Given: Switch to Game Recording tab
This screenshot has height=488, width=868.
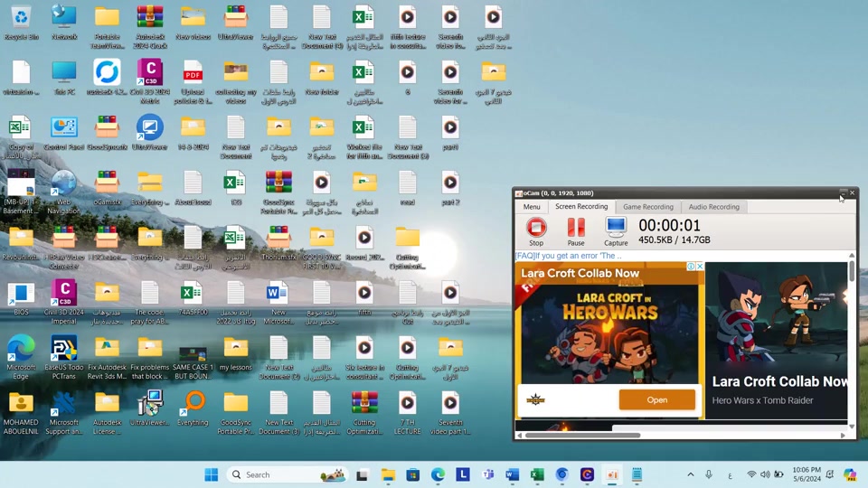Looking at the screenshot, I should (x=648, y=207).
